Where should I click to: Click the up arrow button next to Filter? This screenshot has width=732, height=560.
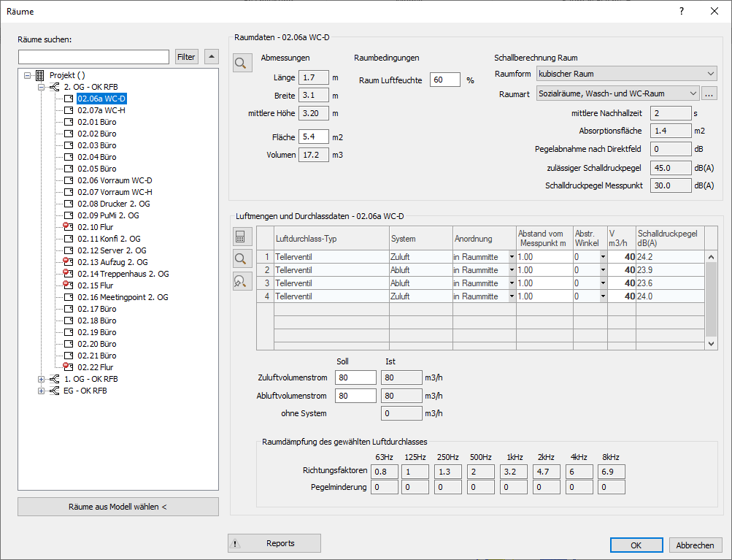[212, 56]
